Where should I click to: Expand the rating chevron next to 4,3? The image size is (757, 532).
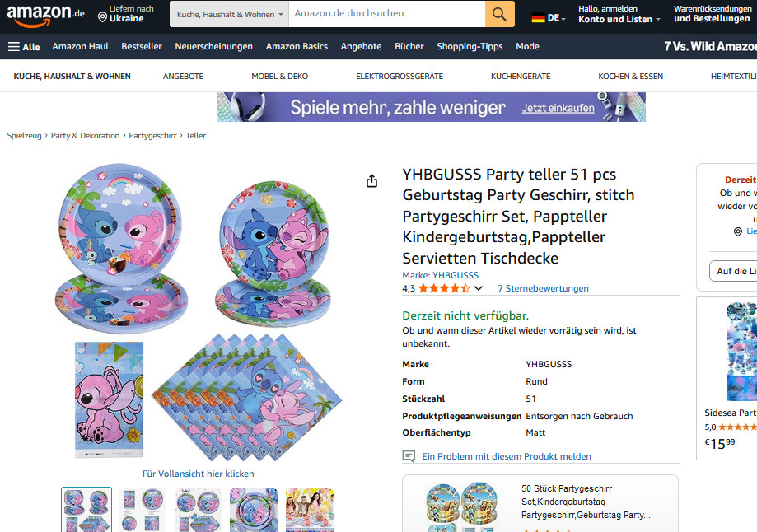[479, 288]
